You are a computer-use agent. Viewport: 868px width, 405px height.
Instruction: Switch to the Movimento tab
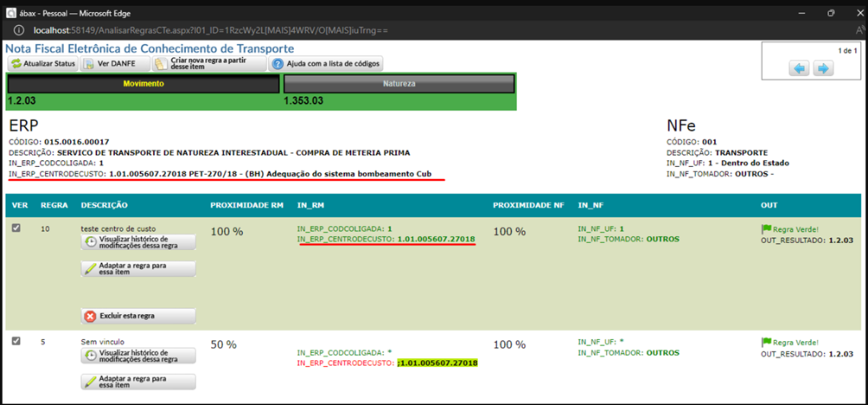pos(144,84)
